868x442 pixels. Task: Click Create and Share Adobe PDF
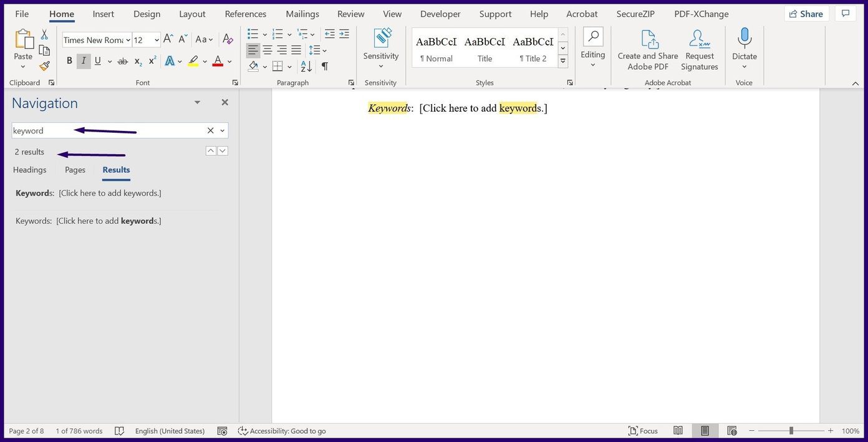[648, 50]
